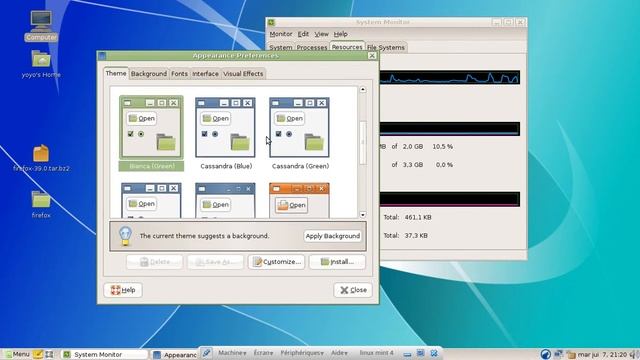Click the Customize... button
This screenshot has width=640, height=360.
[x=276, y=262]
